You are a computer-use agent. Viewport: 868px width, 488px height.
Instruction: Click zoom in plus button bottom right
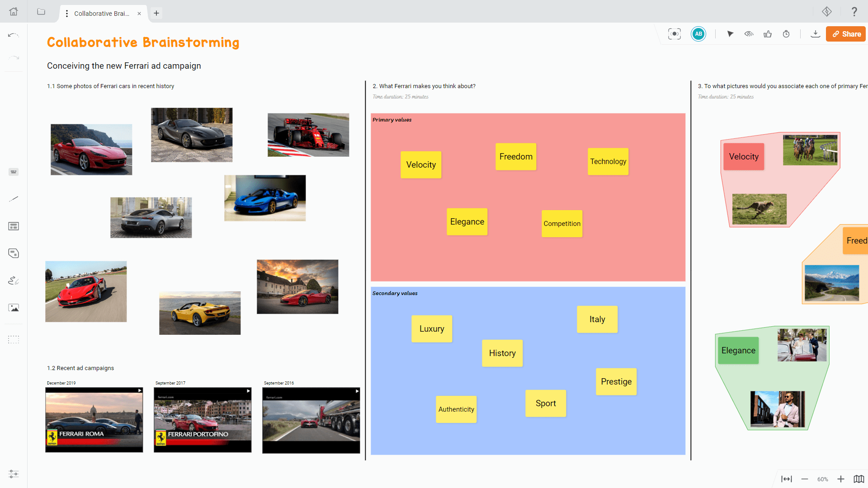[x=840, y=478]
